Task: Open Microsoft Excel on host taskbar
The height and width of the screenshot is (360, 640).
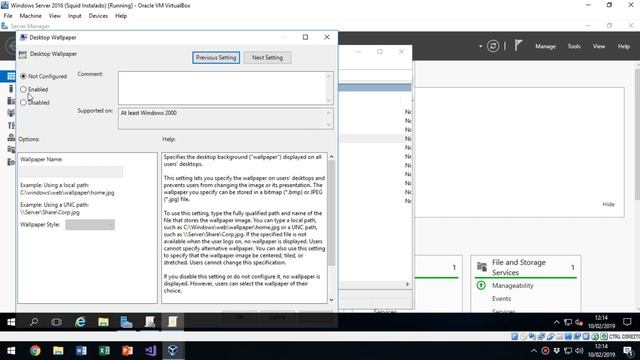Action: click(104, 351)
